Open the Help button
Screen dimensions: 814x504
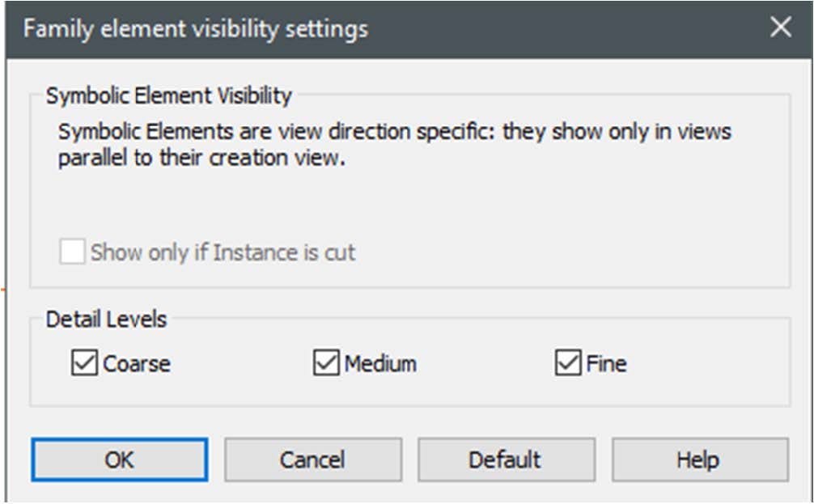click(700, 460)
